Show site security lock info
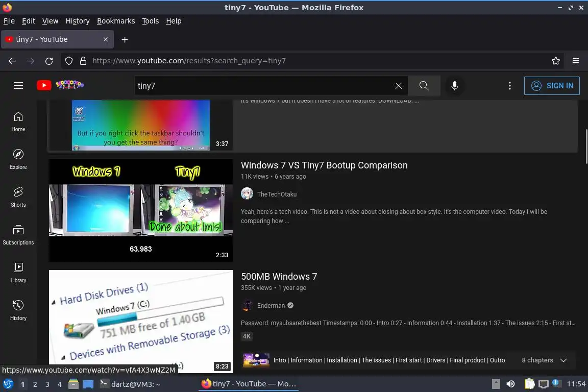This screenshot has width=588, height=392. [83, 61]
